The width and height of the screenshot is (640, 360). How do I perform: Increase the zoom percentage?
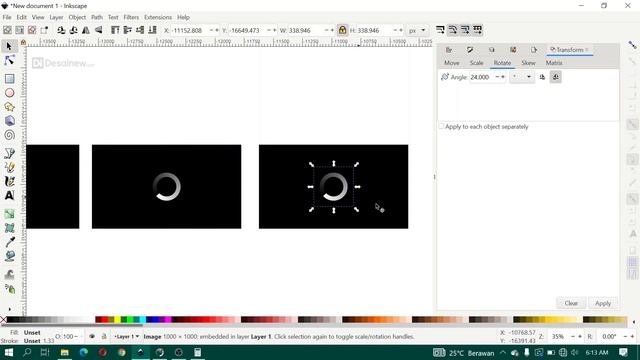(x=580, y=336)
